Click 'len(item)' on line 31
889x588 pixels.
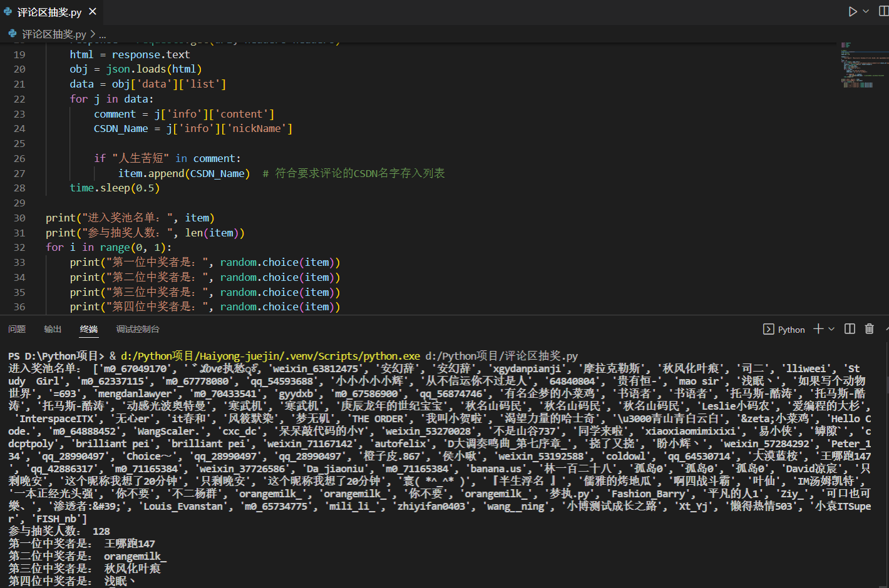pos(212,233)
